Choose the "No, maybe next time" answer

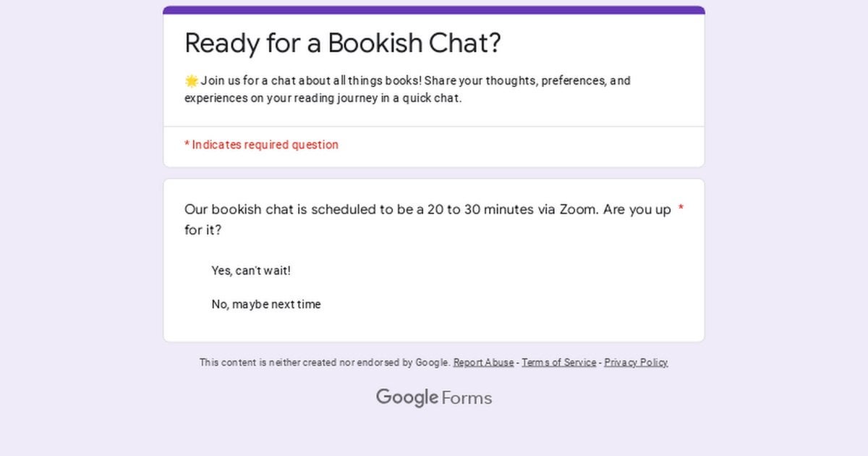point(266,305)
